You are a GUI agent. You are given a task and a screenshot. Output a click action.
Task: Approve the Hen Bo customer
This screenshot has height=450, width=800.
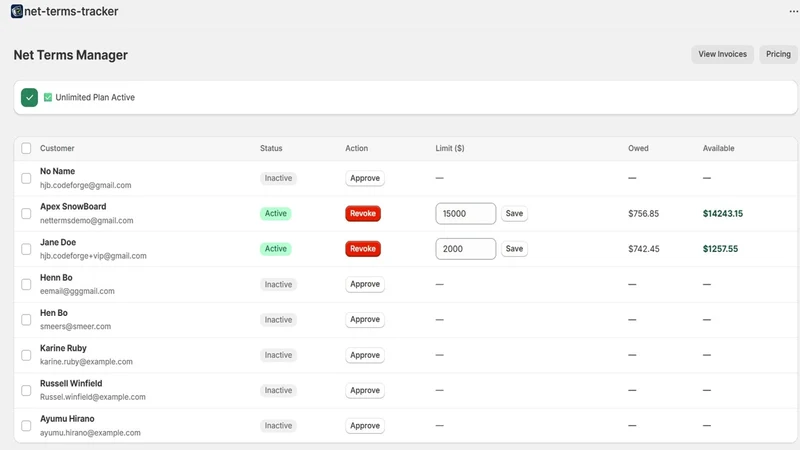[365, 319]
